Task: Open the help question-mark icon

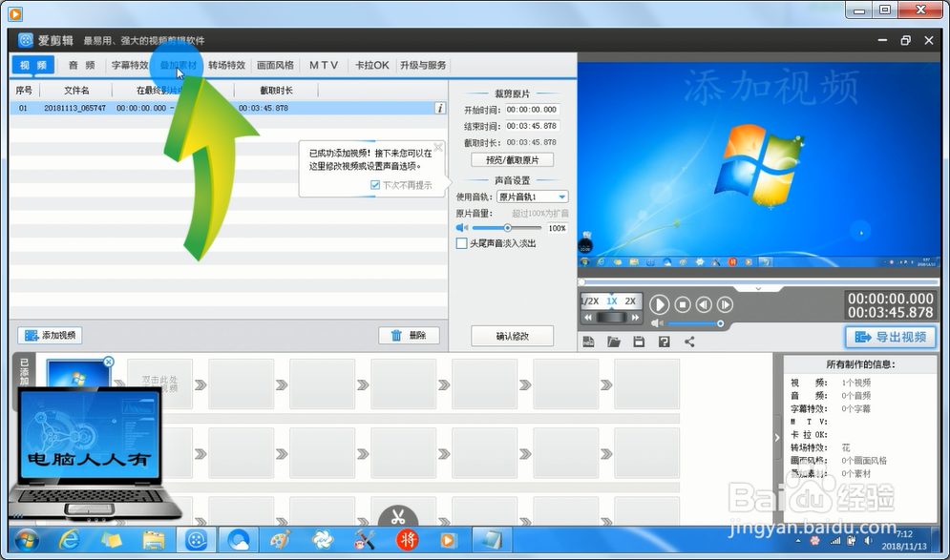Action: pyautogui.click(x=664, y=342)
